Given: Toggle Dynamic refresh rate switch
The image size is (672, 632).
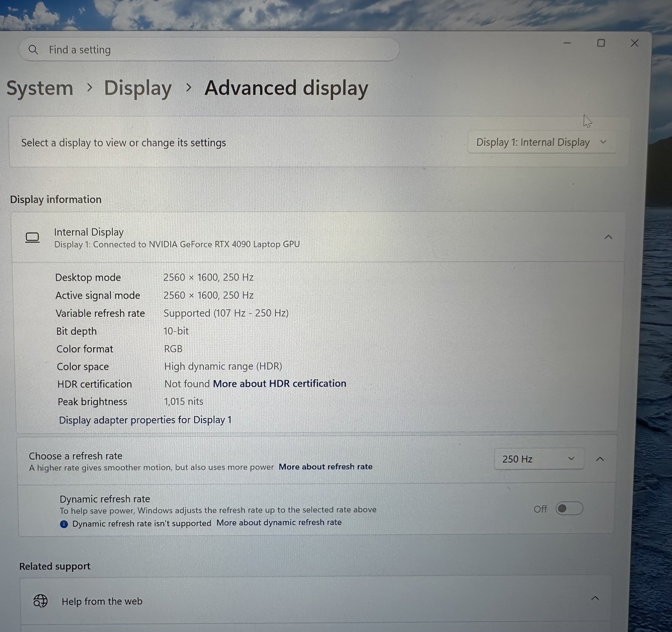Looking at the screenshot, I should [x=569, y=508].
